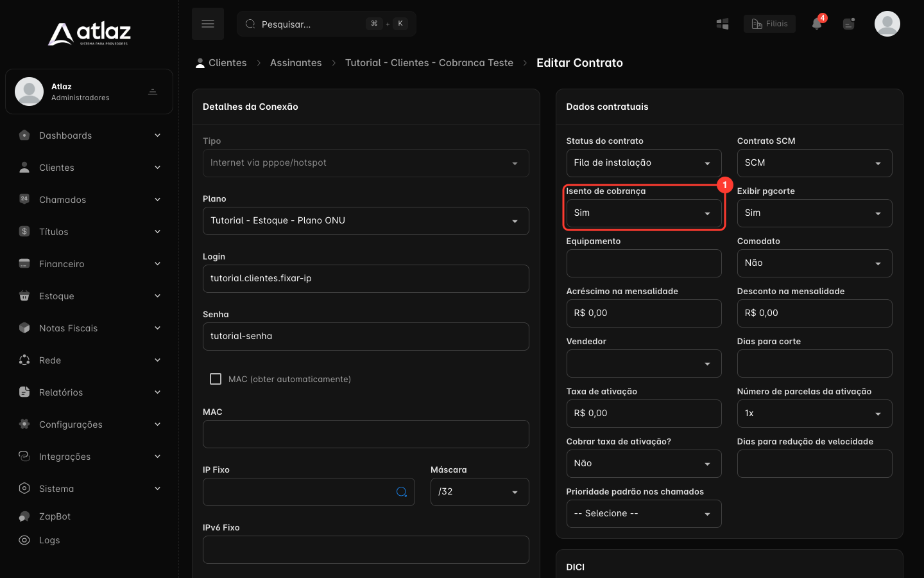Toggle the hamburger menu button

208,24
